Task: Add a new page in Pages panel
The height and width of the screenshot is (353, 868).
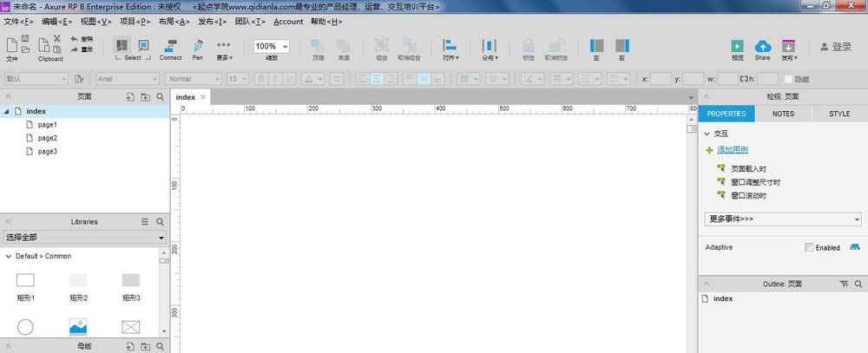Action: point(130,97)
